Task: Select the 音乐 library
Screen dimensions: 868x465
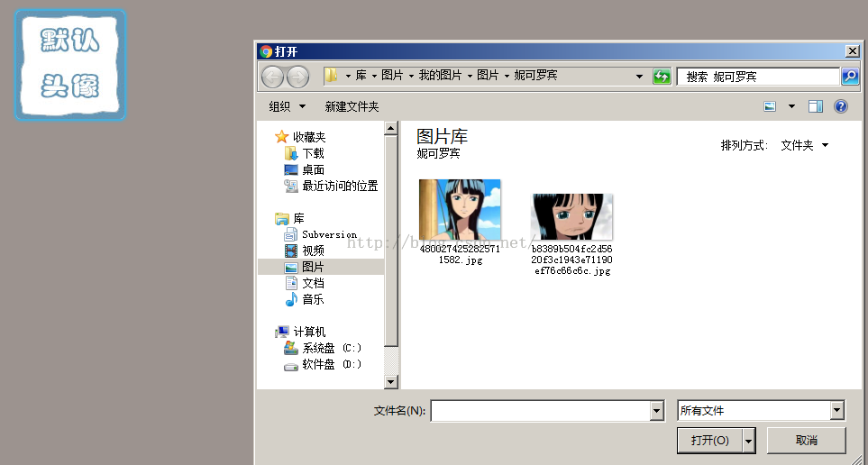Action: [x=314, y=299]
